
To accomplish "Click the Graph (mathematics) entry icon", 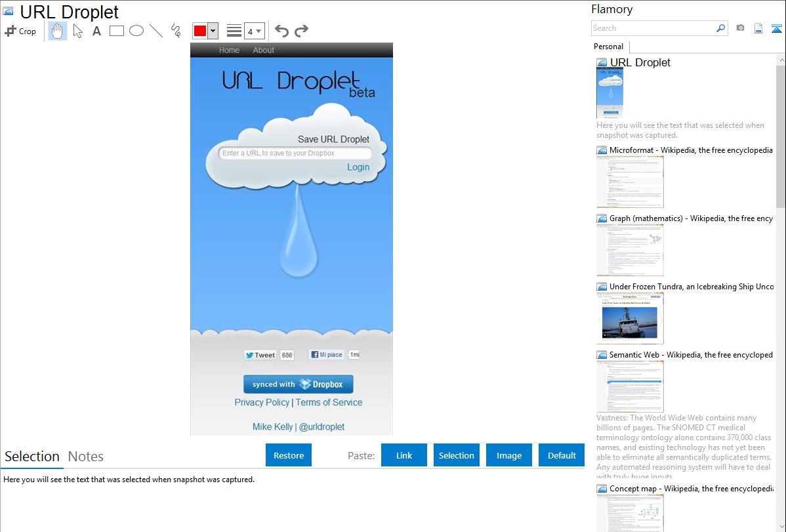I will point(602,218).
